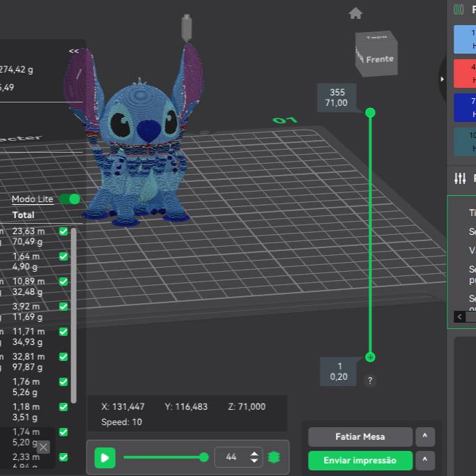Select the teal filament swatch
476x476 pixels.
coord(465,141)
